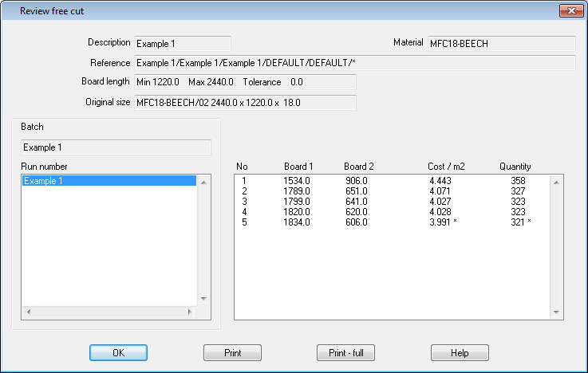Click the Reference field

pos(355,62)
